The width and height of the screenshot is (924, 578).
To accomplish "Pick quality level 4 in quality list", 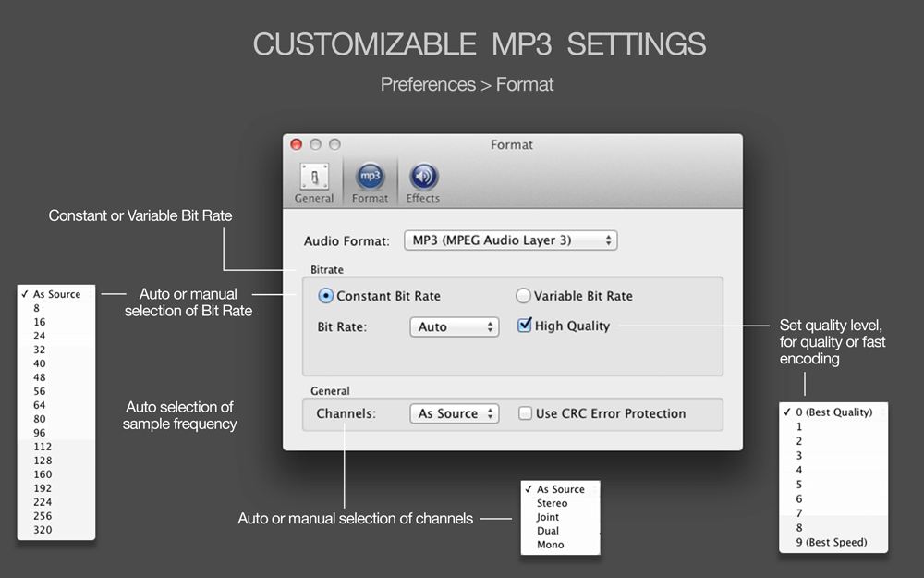I will [x=833, y=470].
